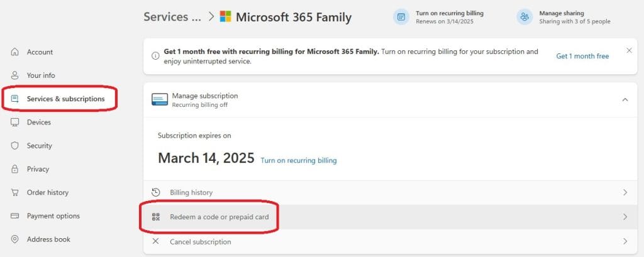644x257 pixels.
Task: Select Redeem a code or prepaid card
Action: coord(390,217)
